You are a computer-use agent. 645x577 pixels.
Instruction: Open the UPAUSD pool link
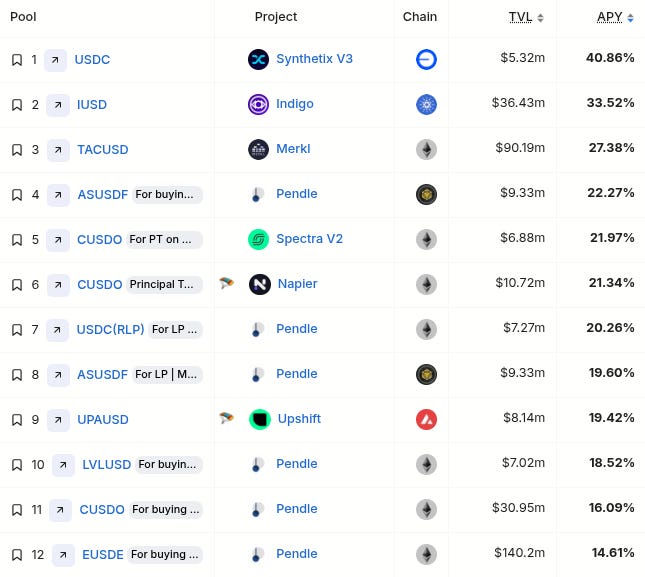coord(103,420)
